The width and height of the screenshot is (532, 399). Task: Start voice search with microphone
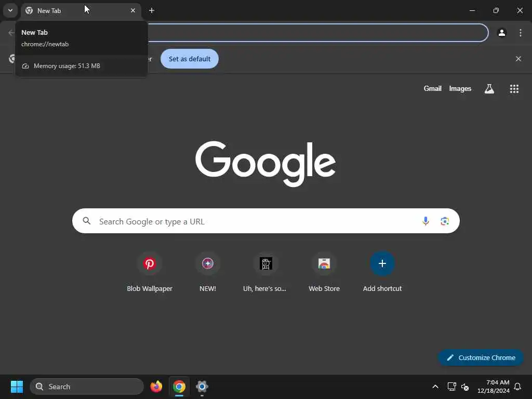coord(425,221)
